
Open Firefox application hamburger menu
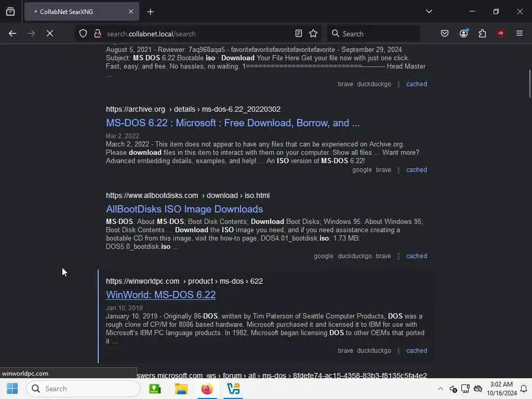coord(519,33)
